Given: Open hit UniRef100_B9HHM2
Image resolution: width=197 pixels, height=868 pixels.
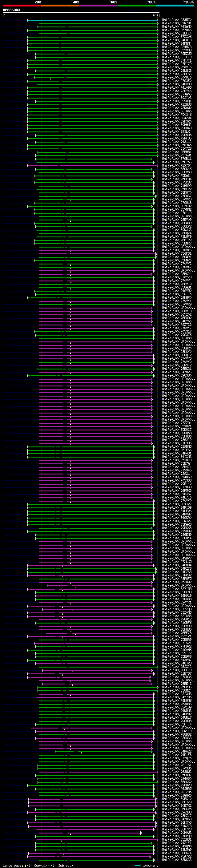Looking at the screenshot, I should [177, 125].
